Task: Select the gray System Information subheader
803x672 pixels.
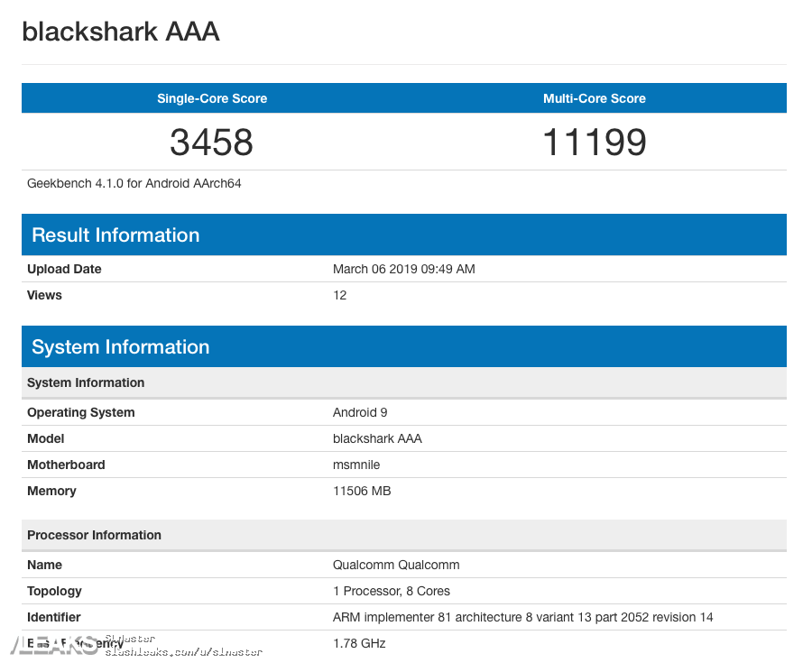Action: pyautogui.click(x=404, y=382)
